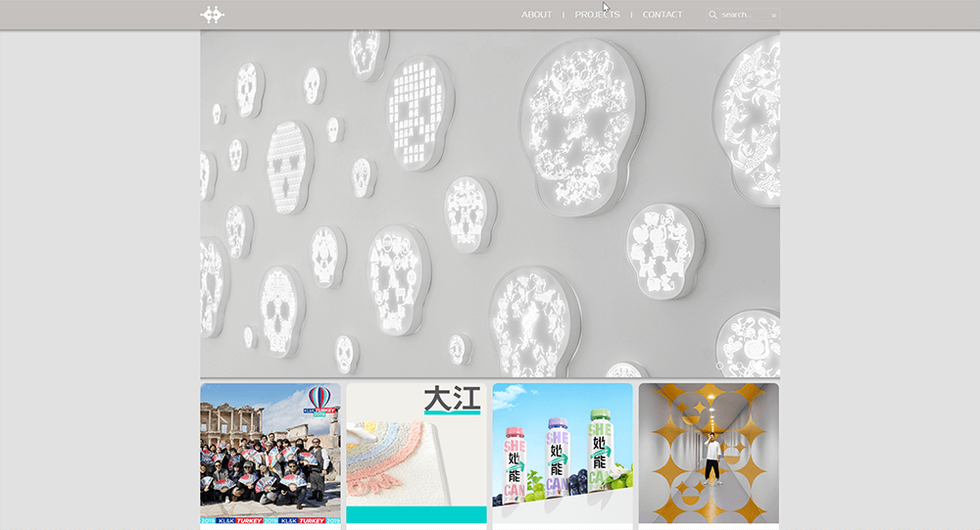Select the last slideshow indicator dot

(739, 365)
